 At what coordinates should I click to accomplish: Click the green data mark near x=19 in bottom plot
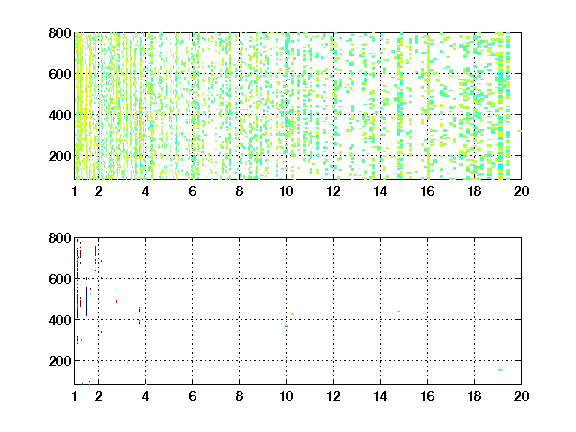click(x=500, y=370)
